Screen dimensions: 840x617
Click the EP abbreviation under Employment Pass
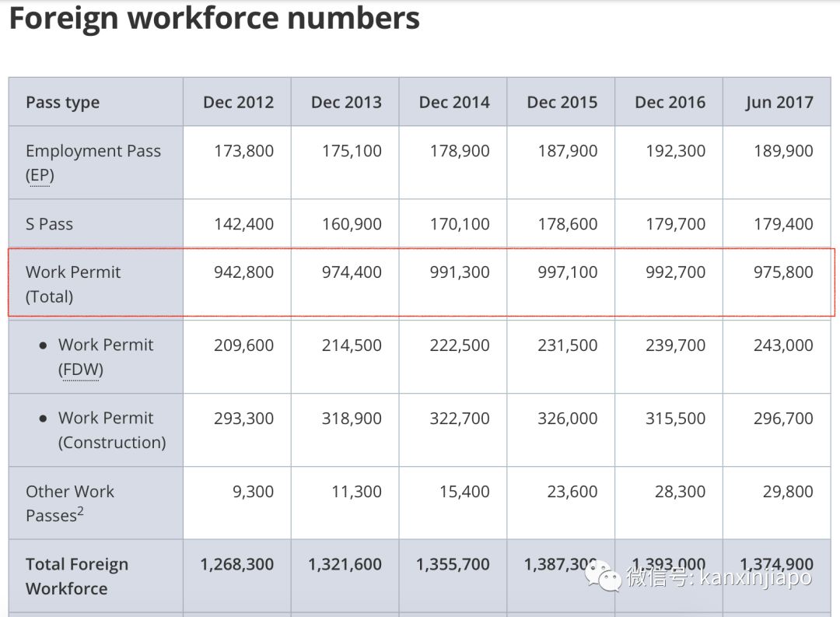(40, 175)
